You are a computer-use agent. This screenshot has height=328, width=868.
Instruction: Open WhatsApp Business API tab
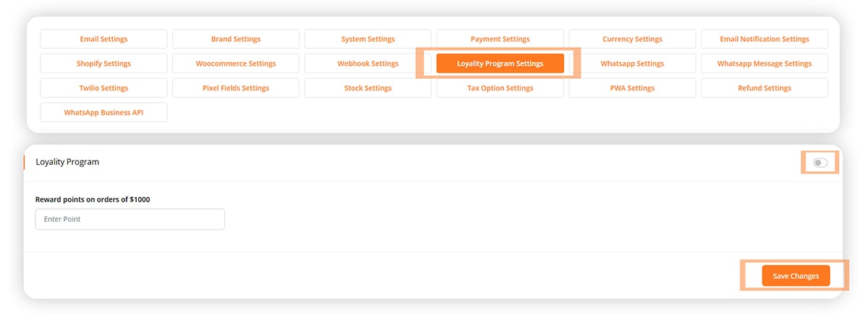(103, 113)
